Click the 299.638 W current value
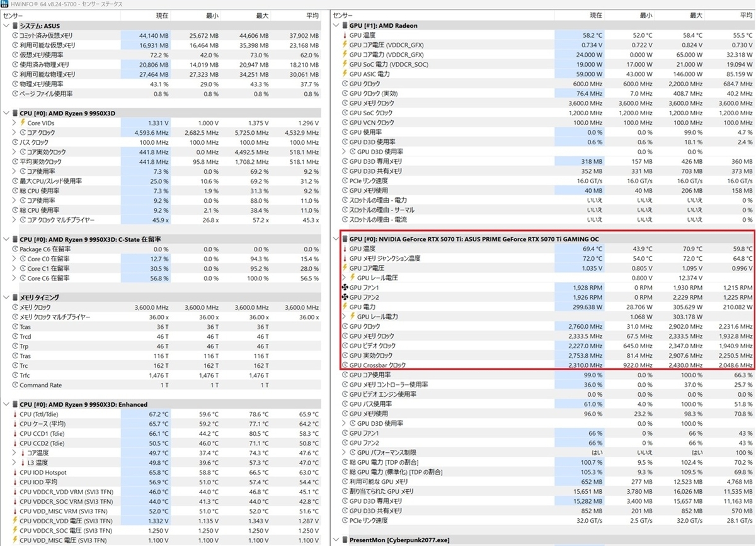756x546 pixels. pyautogui.click(x=585, y=307)
